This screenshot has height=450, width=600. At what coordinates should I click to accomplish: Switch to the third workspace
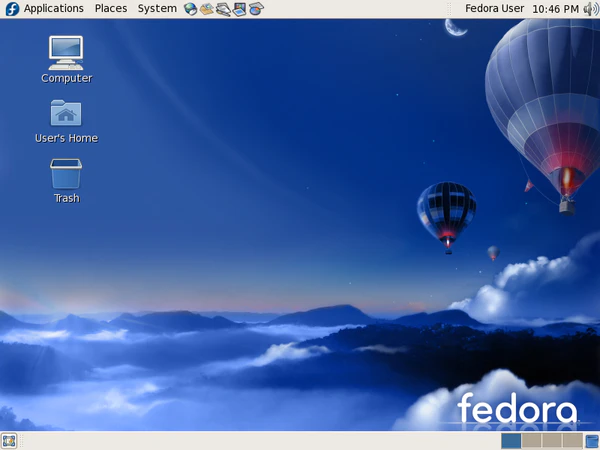pos(551,441)
